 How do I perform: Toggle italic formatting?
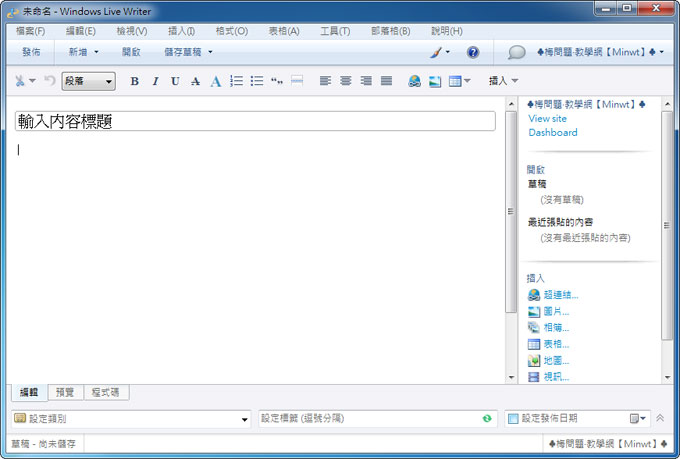click(x=155, y=81)
